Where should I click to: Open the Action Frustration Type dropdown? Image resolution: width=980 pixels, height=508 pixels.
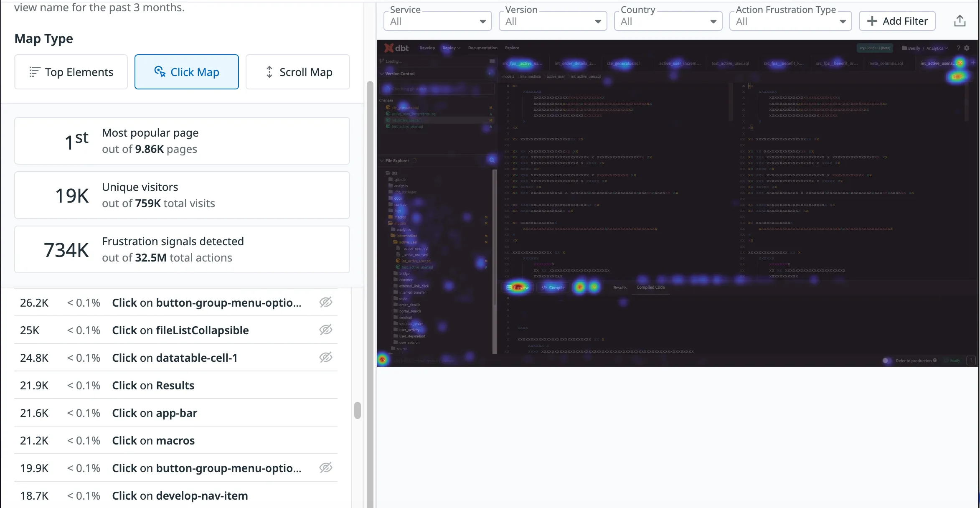(x=791, y=21)
